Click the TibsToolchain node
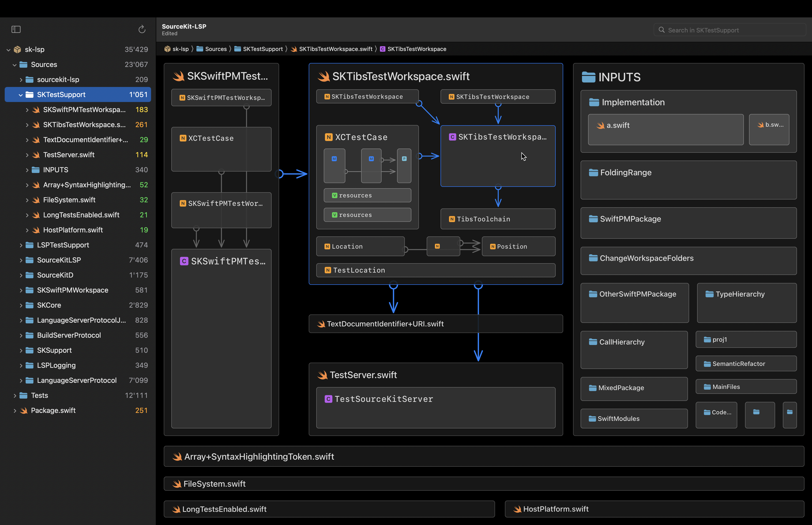This screenshot has width=812, height=525. pos(498,219)
